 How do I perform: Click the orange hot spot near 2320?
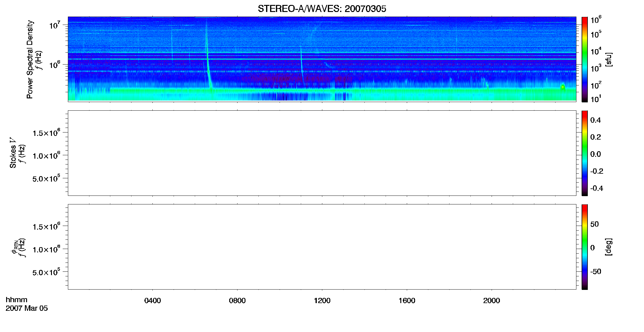click(563, 87)
